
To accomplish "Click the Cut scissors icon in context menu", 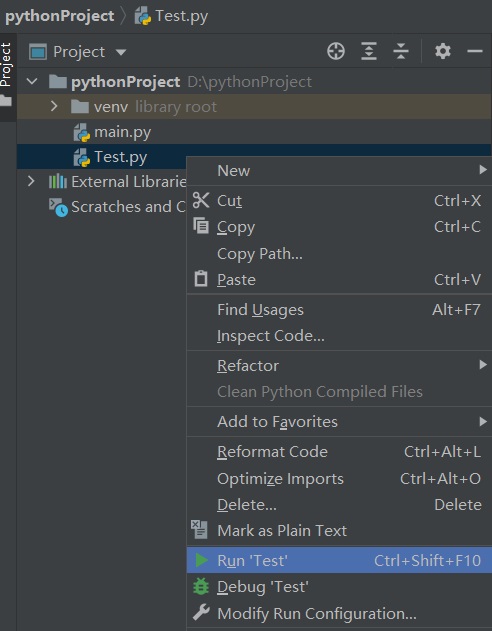I will (201, 200).
